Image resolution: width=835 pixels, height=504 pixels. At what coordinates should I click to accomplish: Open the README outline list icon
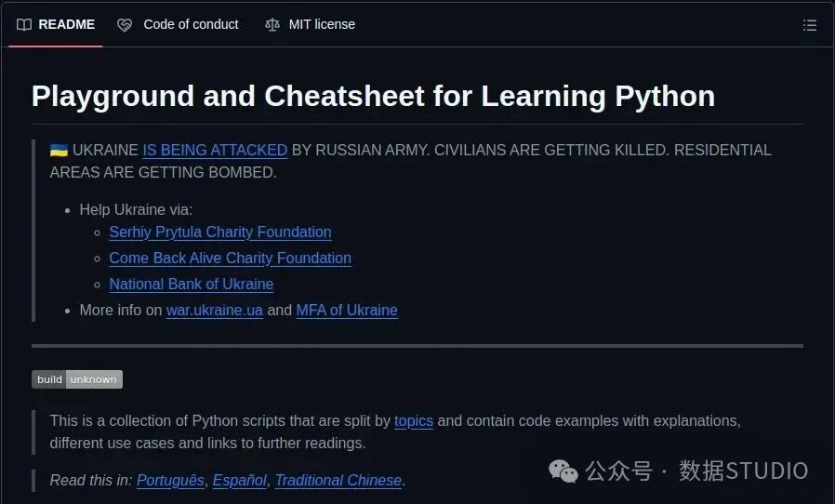pos(810,25)
